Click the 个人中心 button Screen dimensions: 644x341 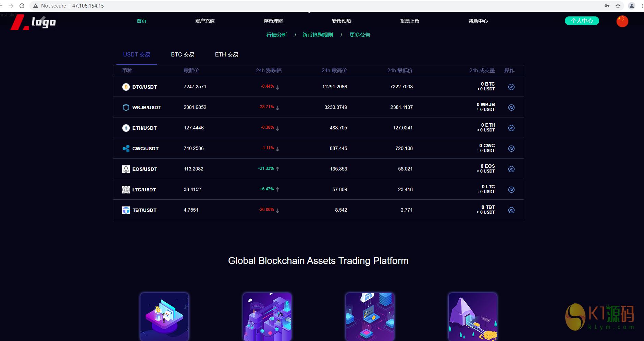point(582,21)
